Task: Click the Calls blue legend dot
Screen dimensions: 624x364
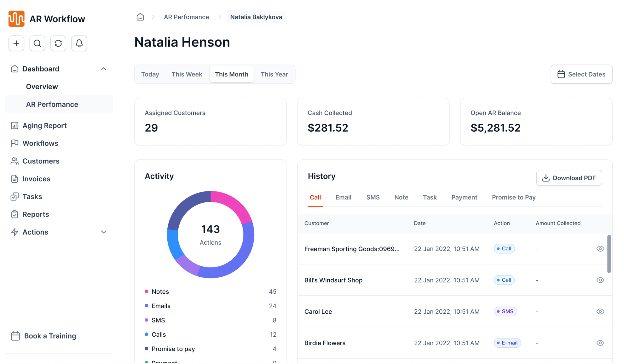Action: click(146, 334)
